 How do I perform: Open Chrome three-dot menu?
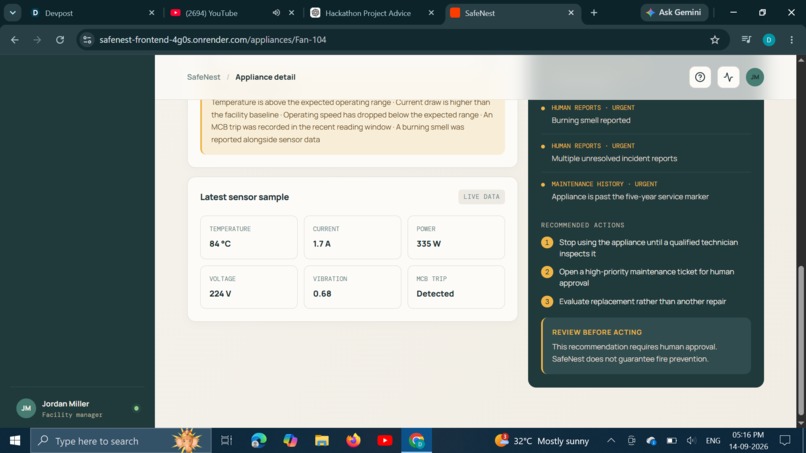792,40
